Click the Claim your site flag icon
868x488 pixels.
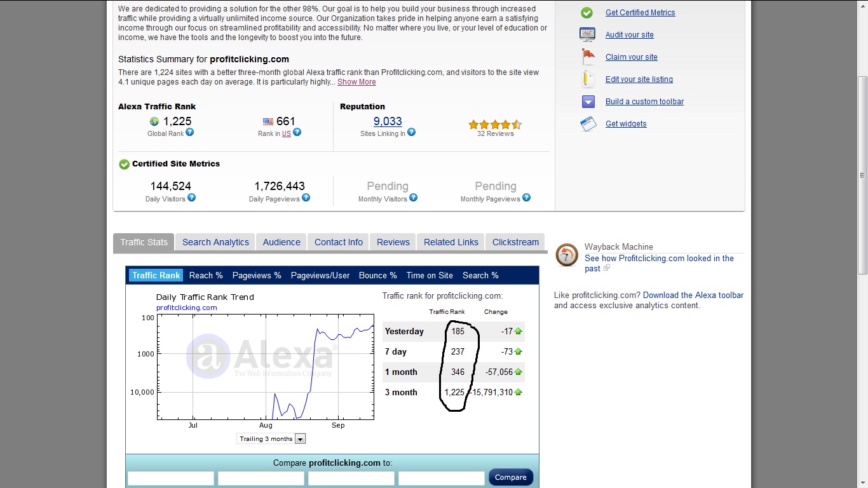tap(588, 57)
